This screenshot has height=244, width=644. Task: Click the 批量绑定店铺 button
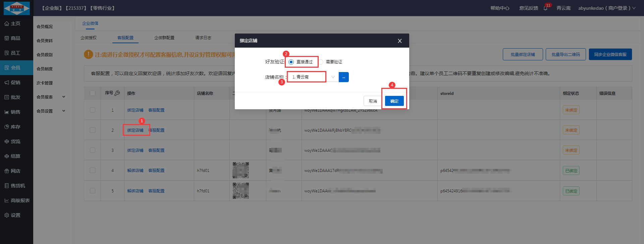[x=523, y=54]
